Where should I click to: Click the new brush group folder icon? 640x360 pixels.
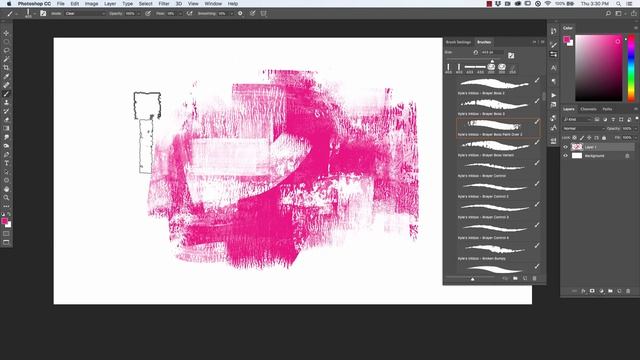pos(515,278)
